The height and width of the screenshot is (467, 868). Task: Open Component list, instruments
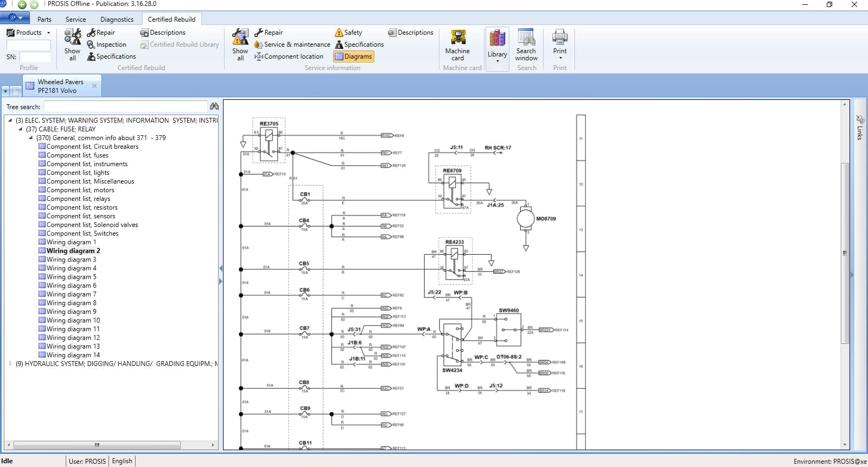click(87, 164)
